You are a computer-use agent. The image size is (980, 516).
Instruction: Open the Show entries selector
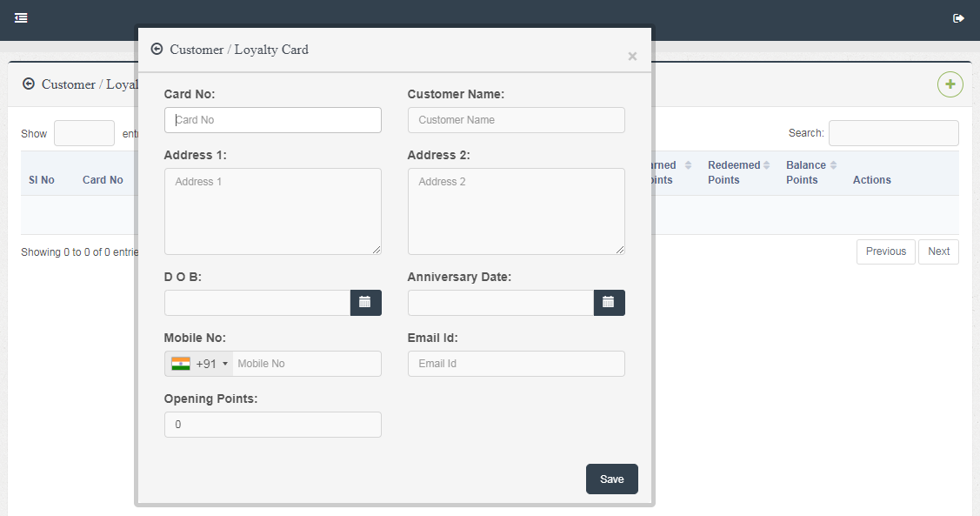click(83, 133)
